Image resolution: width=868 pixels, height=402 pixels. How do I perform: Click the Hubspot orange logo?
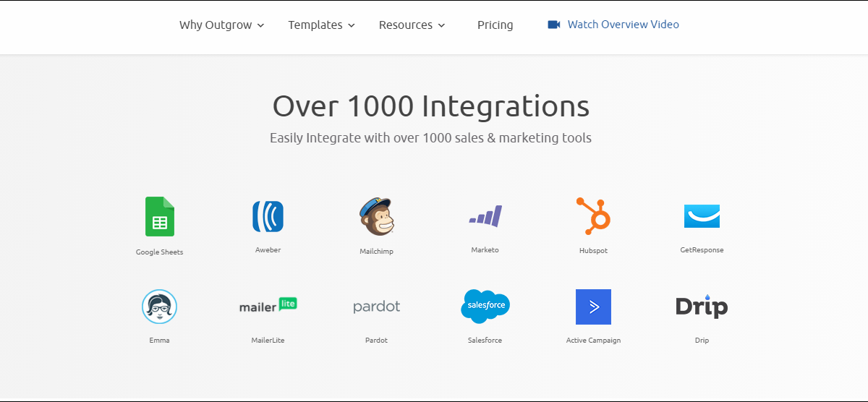coord(593,216)
